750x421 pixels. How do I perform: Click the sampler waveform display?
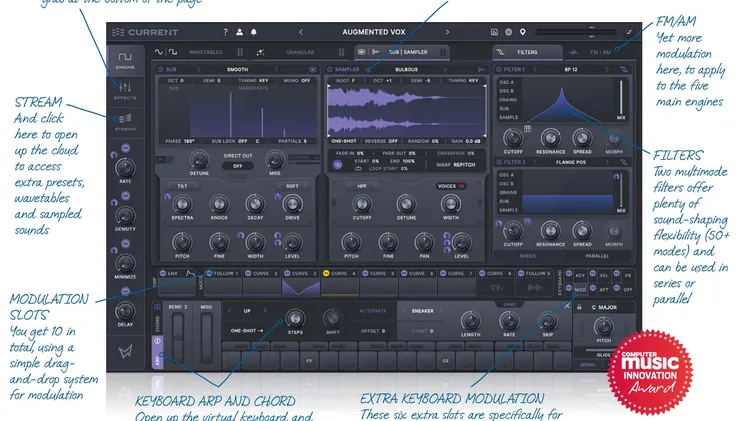point(406,110)
